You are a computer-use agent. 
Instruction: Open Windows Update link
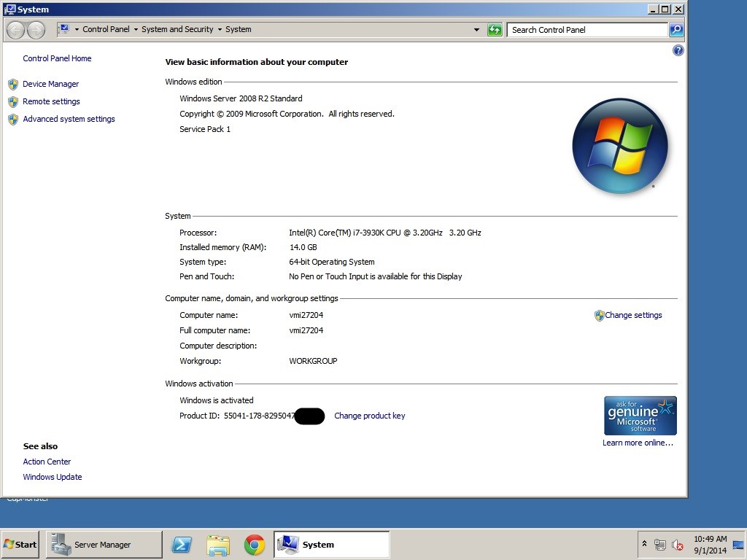coord(53,477)
